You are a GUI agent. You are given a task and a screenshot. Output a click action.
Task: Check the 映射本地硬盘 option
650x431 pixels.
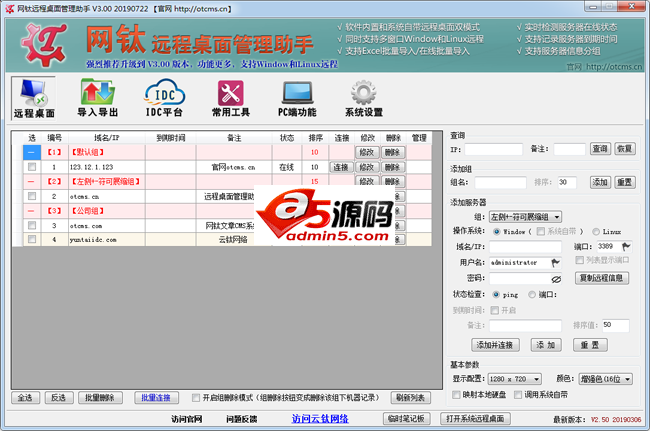[456, 395]
